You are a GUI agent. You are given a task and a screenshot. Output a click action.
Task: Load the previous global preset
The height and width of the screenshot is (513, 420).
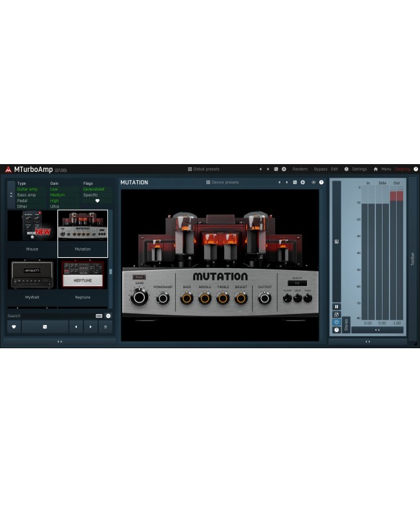click(x=260, y=169)
